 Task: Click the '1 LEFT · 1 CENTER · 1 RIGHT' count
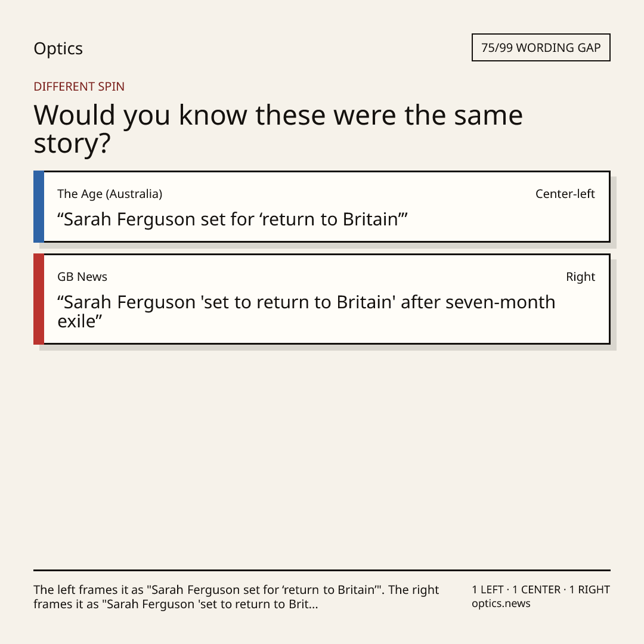tap(541, 590)
